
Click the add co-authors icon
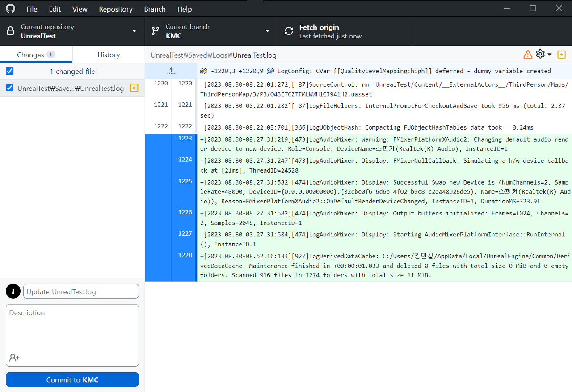(15, 358)
